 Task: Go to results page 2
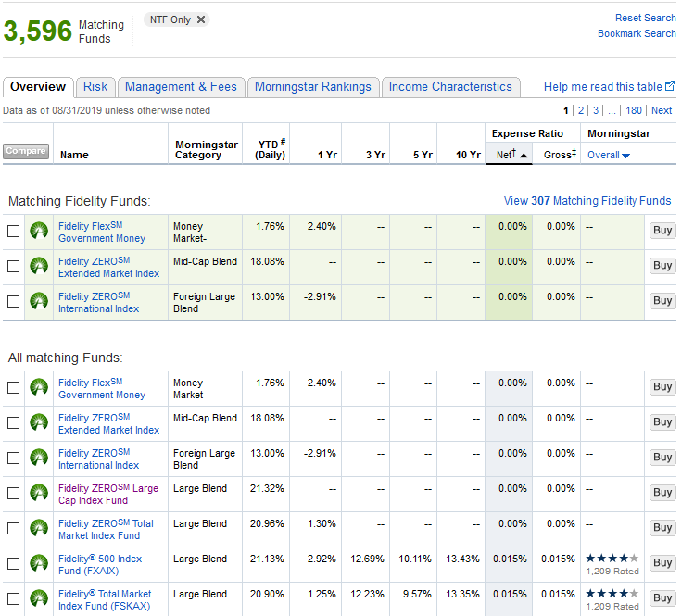(581, 110)
